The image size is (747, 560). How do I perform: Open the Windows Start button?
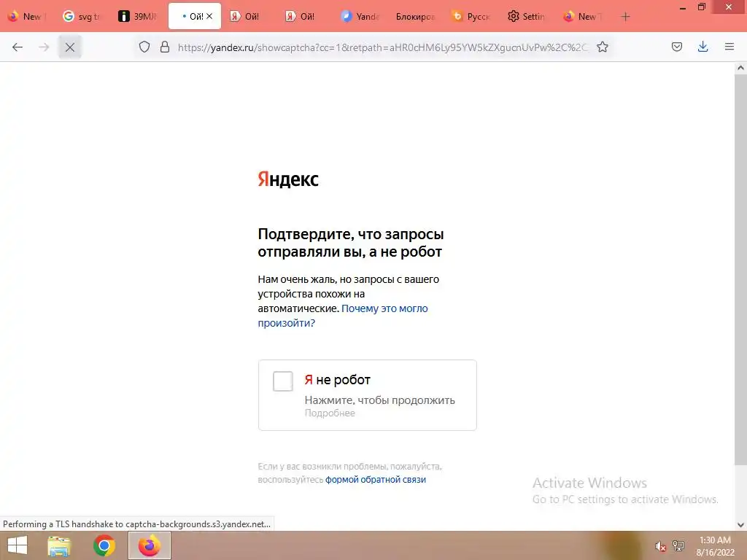click(x=18, y=545)
